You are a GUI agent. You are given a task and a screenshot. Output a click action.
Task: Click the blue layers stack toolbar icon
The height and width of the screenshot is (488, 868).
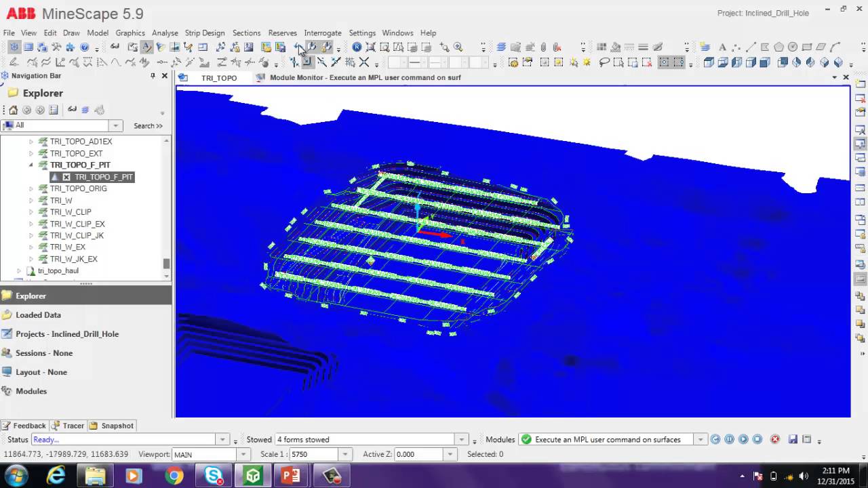[501, 47]
